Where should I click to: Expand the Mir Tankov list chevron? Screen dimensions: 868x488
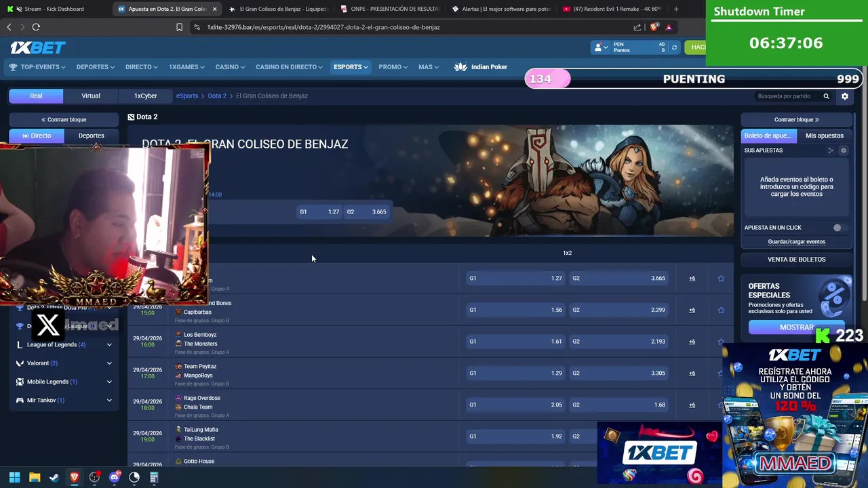click(x=109, y=401)
